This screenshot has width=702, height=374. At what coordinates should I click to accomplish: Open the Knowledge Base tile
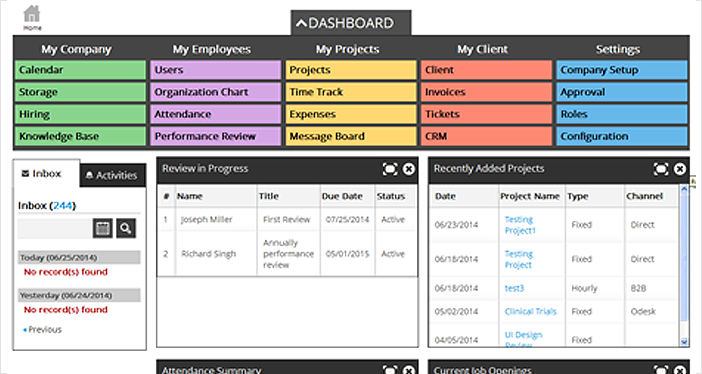[80, 136]
